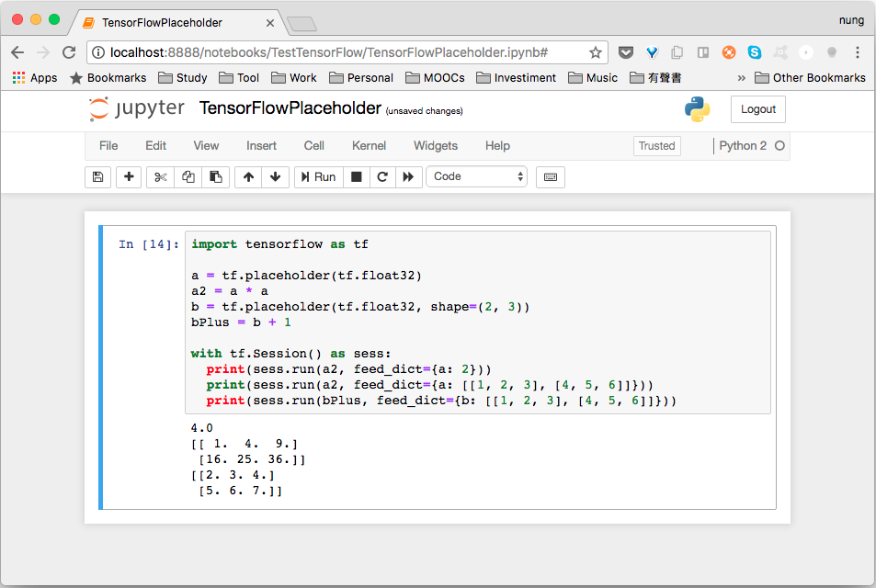Open the Widgets menu

436,146
